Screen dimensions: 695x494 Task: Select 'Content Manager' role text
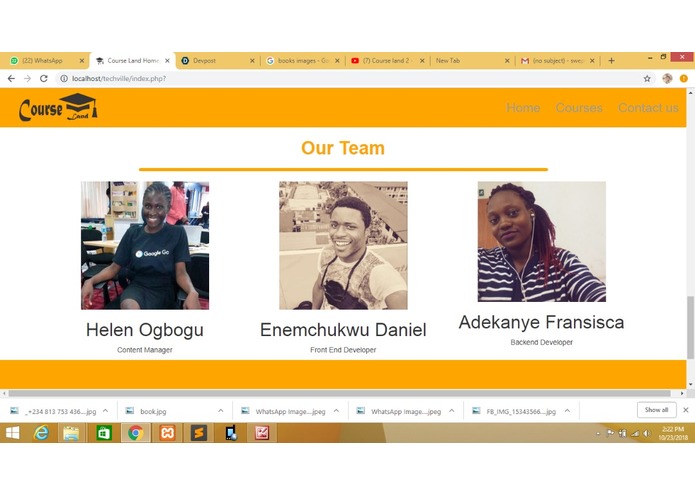pyautogui.click(x=145, y=350)
